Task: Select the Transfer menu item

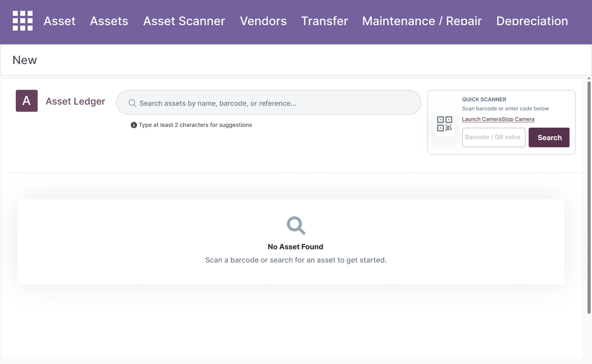Action: [x=325, y=21]
